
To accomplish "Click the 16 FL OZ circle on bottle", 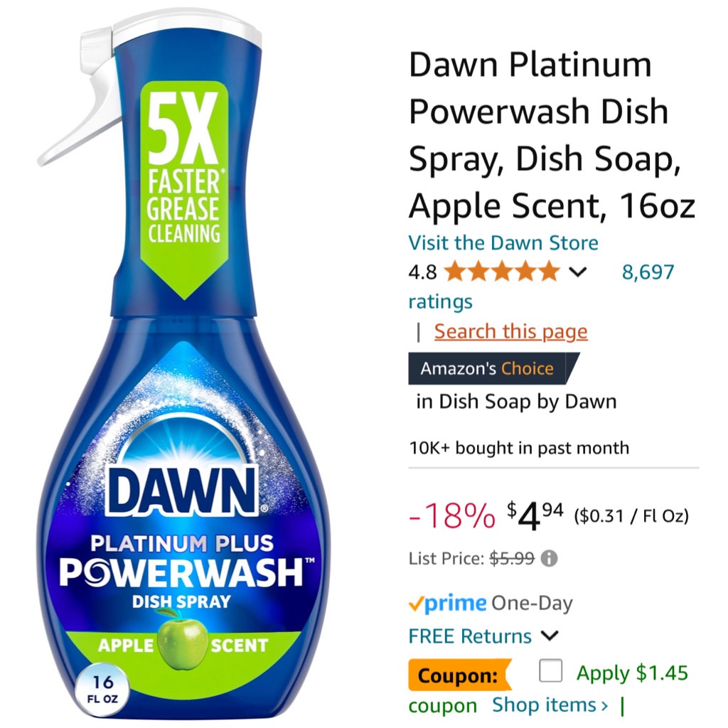I will click(x=102, y=688).
